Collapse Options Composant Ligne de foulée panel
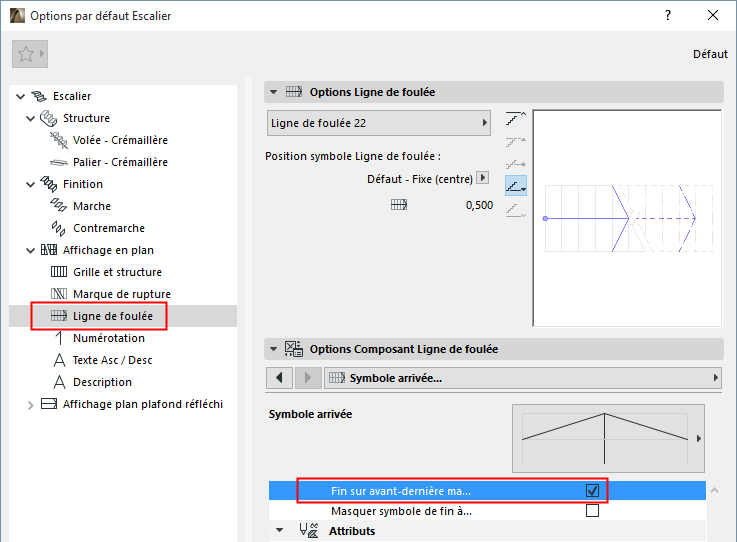The width and height of the screenshot is (737, 542). point(274,349)
